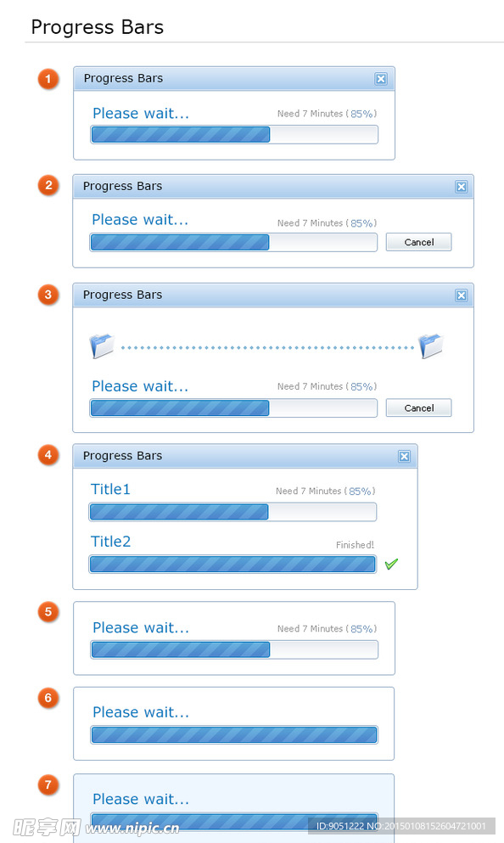Click the completed Title2 progress bar
Screen dimensions: 504x843
(x=232, y=565)
